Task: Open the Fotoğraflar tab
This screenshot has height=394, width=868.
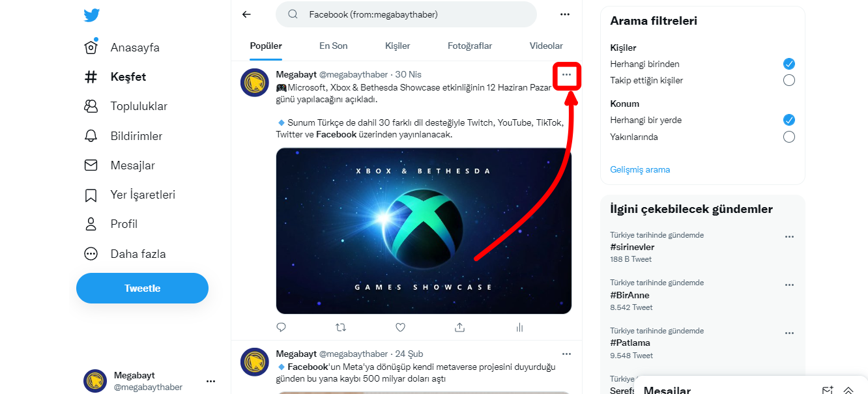Action: click(x=470, y=46)
